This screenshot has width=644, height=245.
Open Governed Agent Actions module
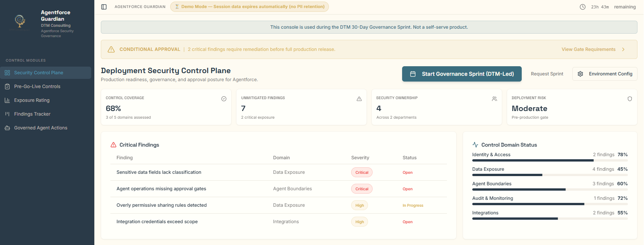(46, 128)
